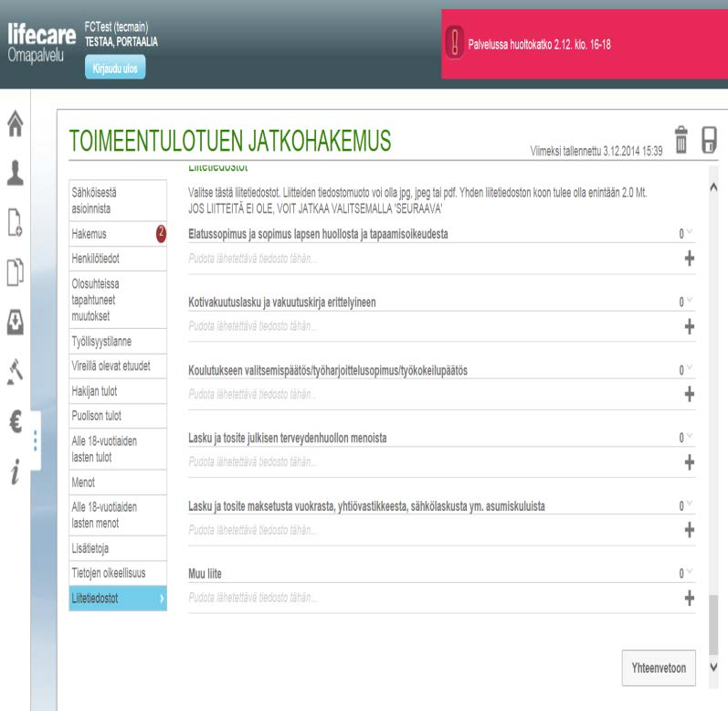The image size is (728, 711).
Task: Click the gavel decisions icon in sidebar
Action: pyautogui.click(x=16, y=372)
